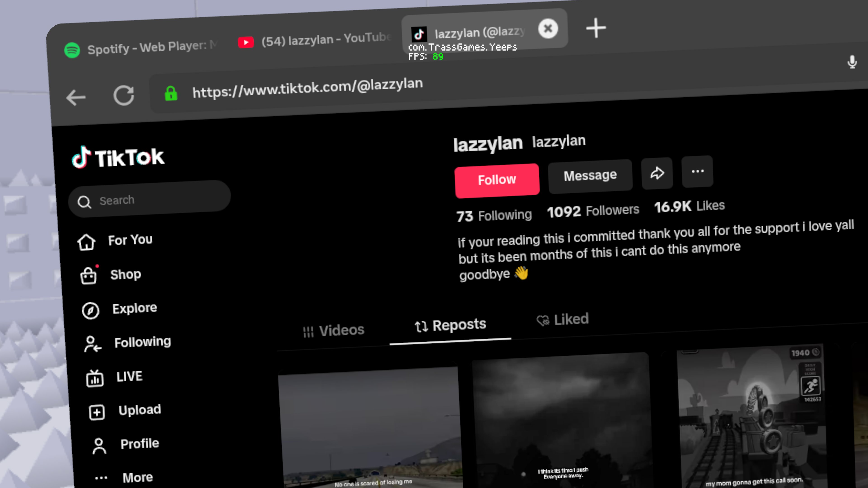Screen dimensions: 868x488
Task: Click the bold lazzylan username heading
Action: [488, 144]
